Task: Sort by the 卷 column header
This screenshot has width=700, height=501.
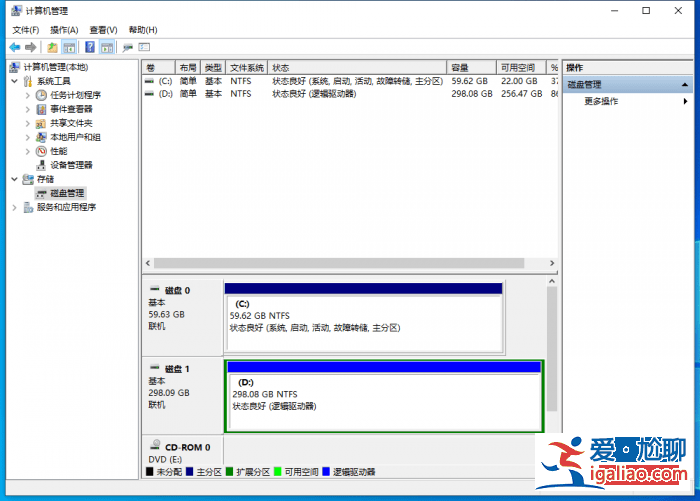Action: [x=158, y=67]
